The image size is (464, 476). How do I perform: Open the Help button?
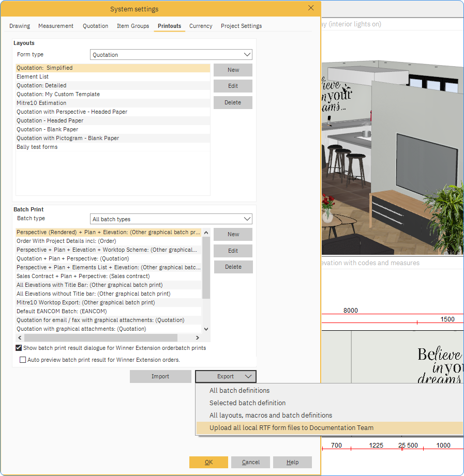[292, 462]
